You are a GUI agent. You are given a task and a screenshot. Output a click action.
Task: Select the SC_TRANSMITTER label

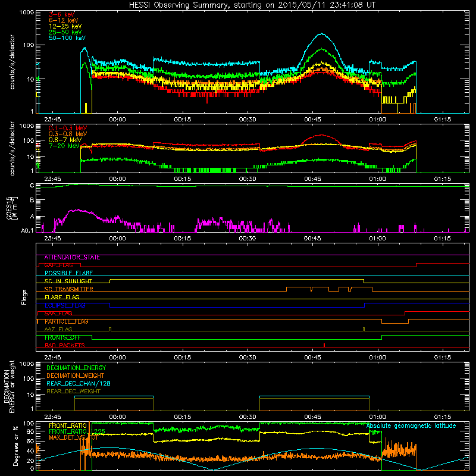(68, 289)
